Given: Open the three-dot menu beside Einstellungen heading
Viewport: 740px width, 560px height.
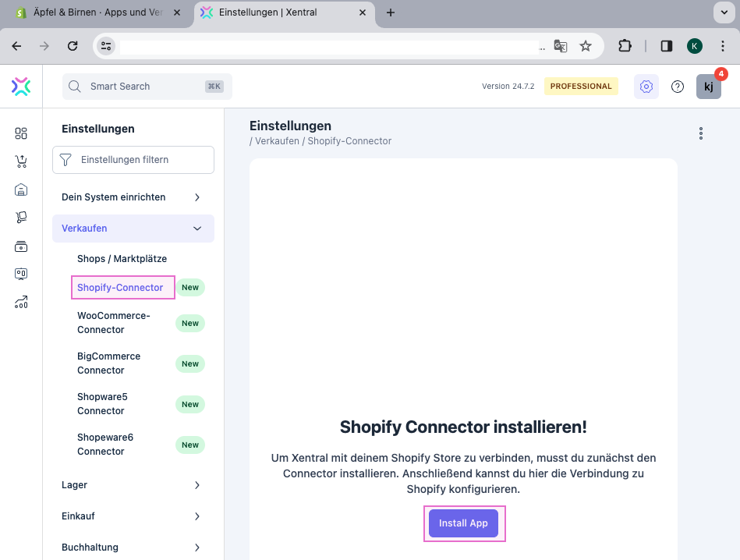Looking at the screenshot, I should pyautogui.click(x=701, y=133).
